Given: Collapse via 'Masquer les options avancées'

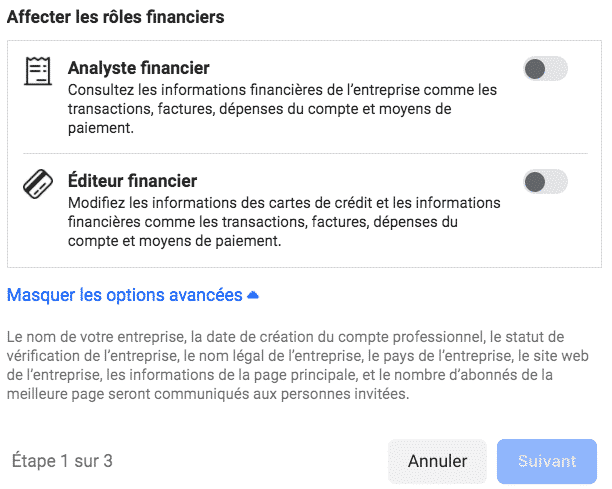Looking at the screenshot, I should 125,295.
